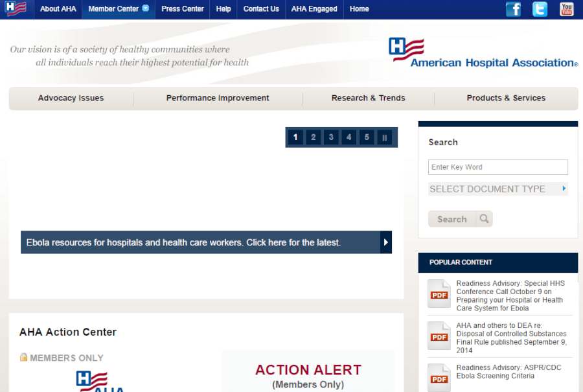Show carousel slide 5
Screen dimensions: 583x392
coord(367,137)
